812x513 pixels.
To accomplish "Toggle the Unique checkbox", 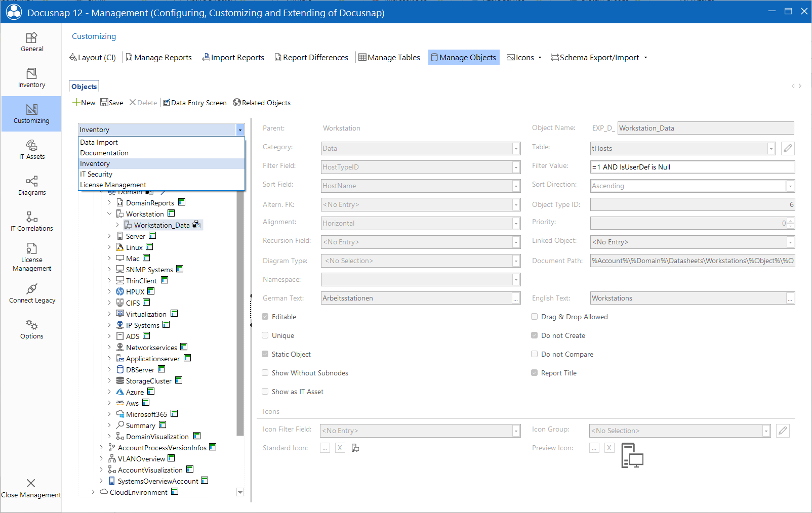I will click(265, 335).
